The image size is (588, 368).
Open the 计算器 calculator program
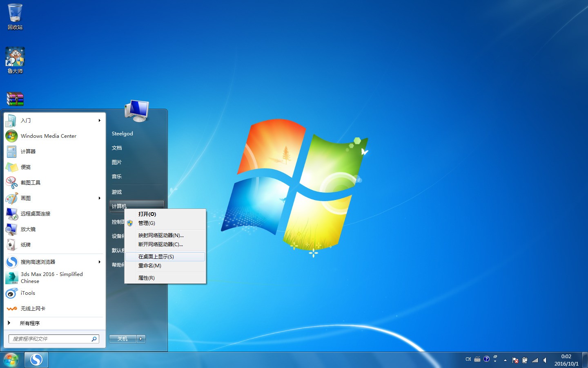pyautogui.click(x=54, y=151)
